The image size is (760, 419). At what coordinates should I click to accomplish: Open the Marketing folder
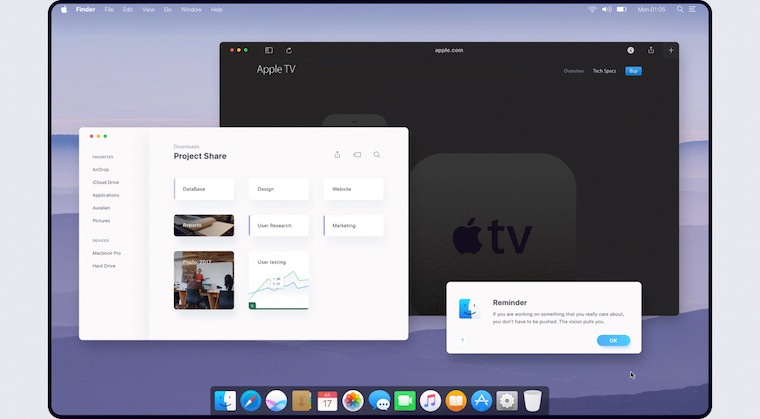click(x=353, y=226)
